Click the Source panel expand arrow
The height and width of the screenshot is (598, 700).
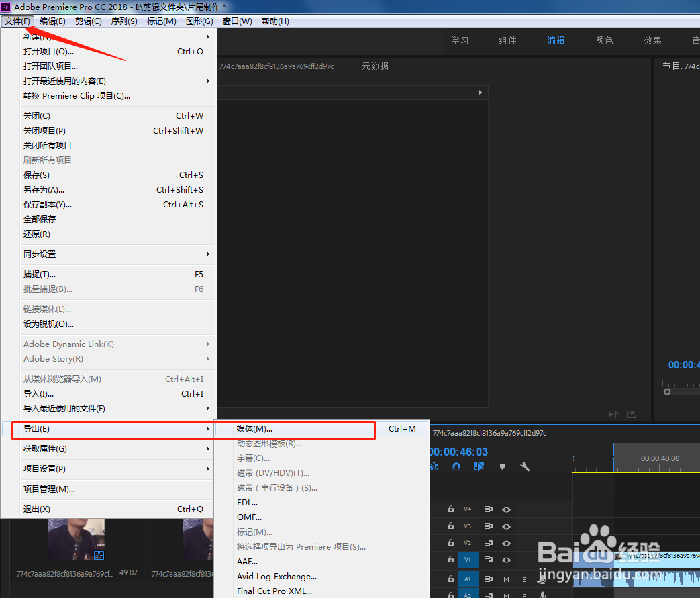click(x=480, y=93)
